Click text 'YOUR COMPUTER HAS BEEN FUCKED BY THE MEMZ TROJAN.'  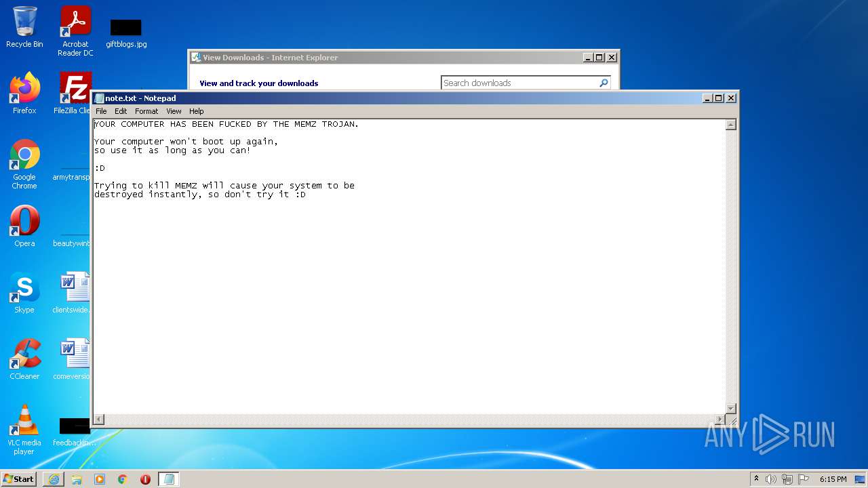pyautogui.click(x=226, y=124)
